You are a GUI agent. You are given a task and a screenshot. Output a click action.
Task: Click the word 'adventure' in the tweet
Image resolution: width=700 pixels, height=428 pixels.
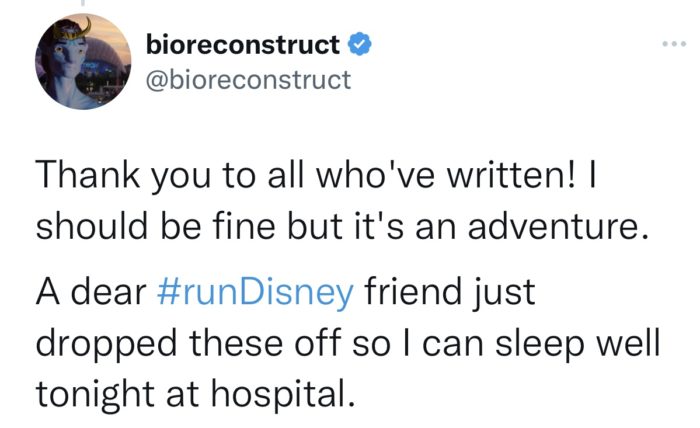tap(554, 227)
